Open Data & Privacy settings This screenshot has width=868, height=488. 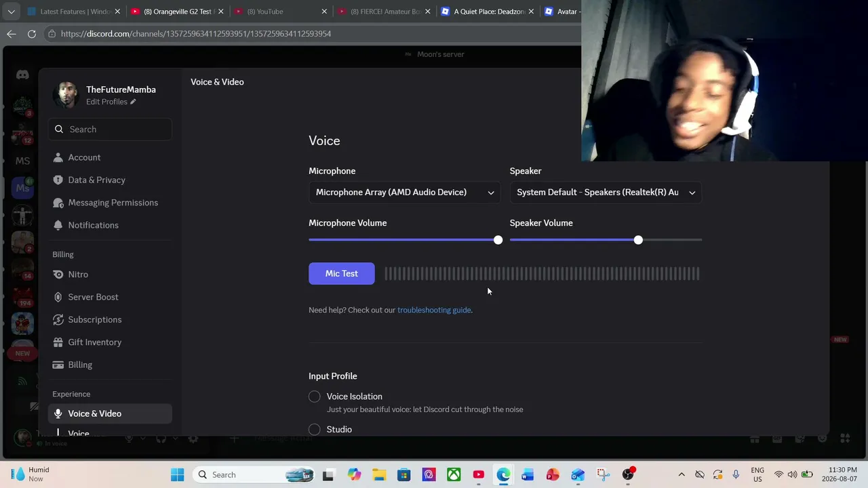[x=110, y=180]
